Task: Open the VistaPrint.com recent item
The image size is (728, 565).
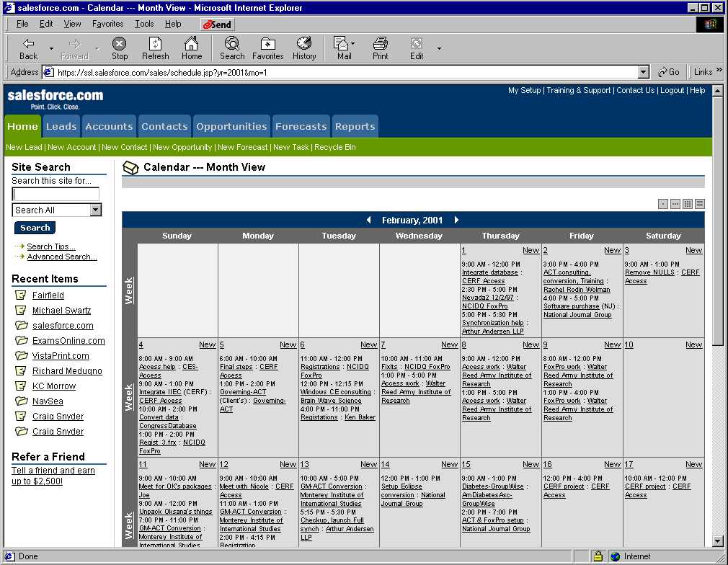Action: pyautogui.click(x=61, y=355)
